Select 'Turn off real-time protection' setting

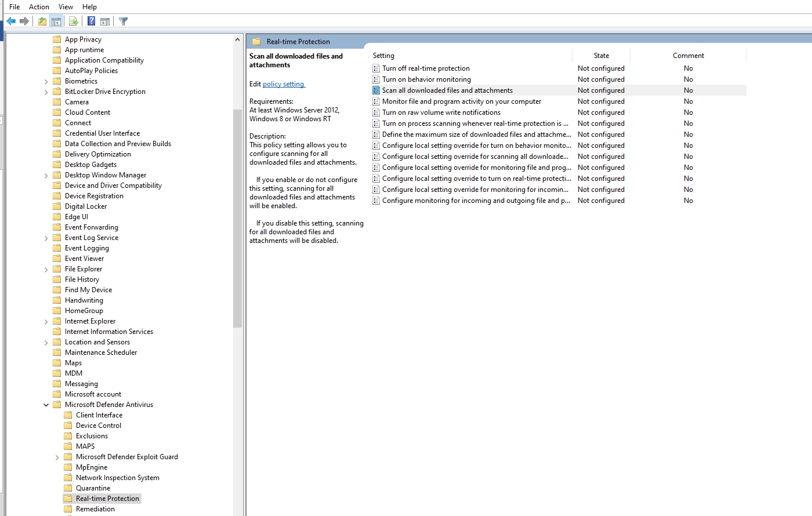pyautogui.click(x=427, y=68)
